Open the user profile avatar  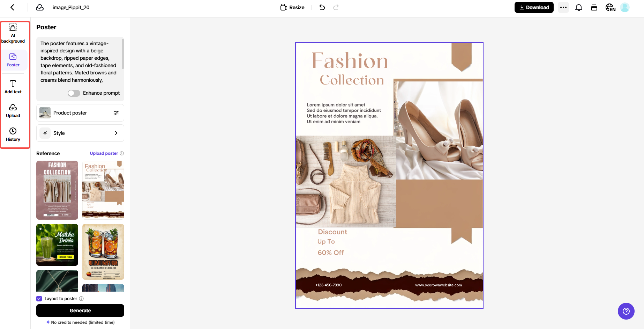[625, 7]
